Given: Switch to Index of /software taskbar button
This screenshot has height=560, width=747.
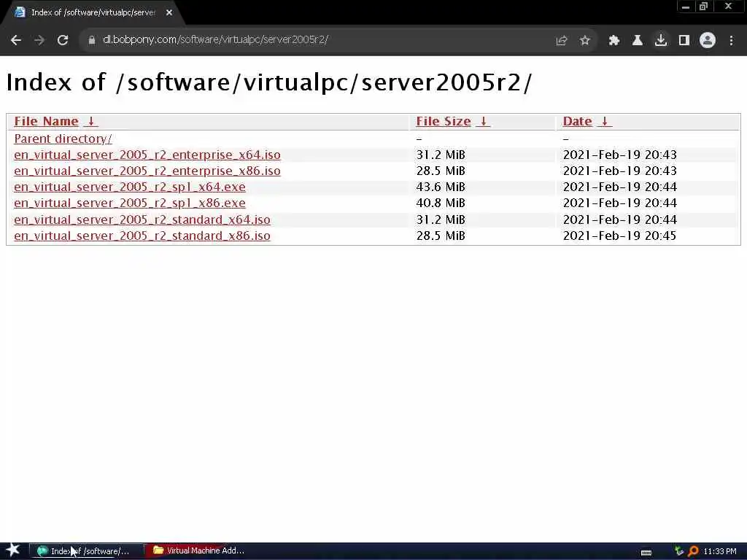Looking at the screenshot, I should coord(86,551).
